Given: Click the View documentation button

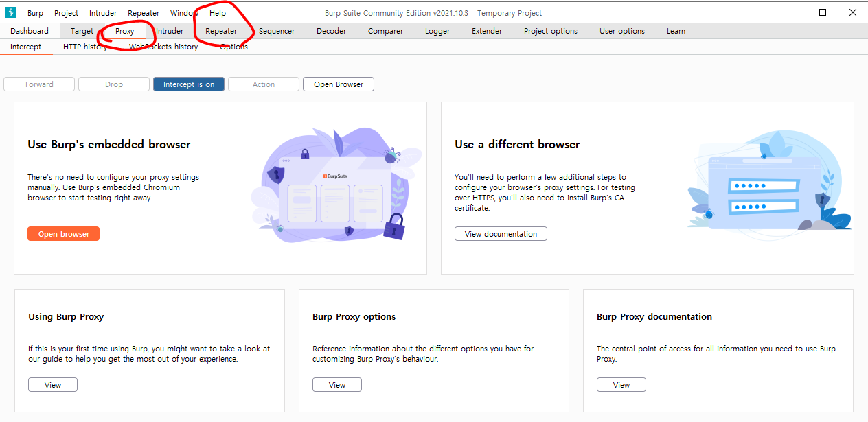Looking at the screenshot, I should [x=501, y=234].
